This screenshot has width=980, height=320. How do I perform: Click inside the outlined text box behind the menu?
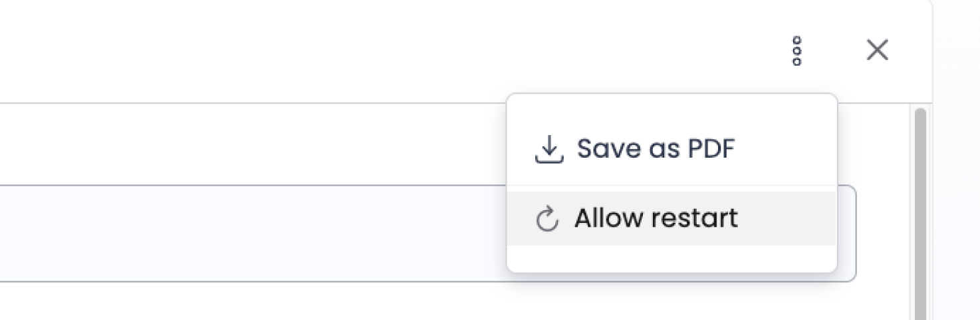click(x=253, y=234)
